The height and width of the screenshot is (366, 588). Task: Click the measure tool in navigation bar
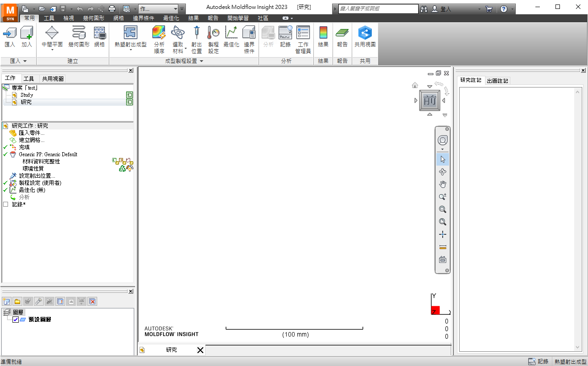443,247
